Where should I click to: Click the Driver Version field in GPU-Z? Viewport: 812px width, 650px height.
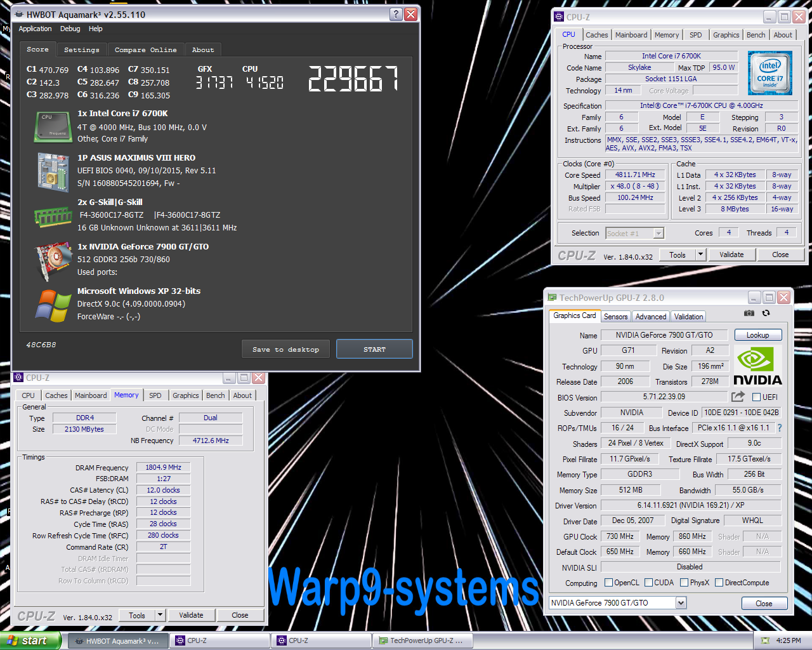(x=691, y=505)
